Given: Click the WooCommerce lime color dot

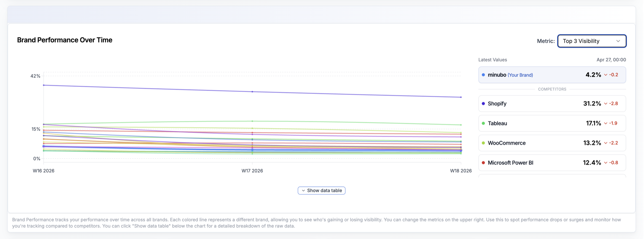Looking at the screenshot, I should (483, 143).
